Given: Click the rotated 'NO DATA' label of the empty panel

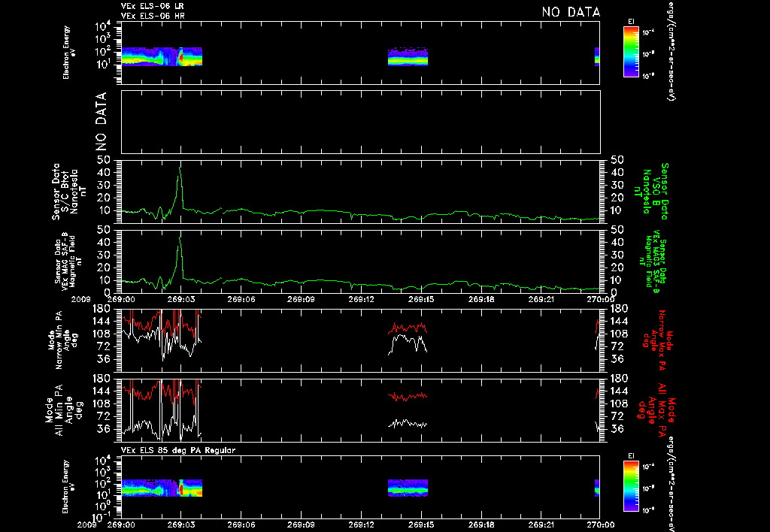Looking at the screenshot, I should (x=101, y=121).
